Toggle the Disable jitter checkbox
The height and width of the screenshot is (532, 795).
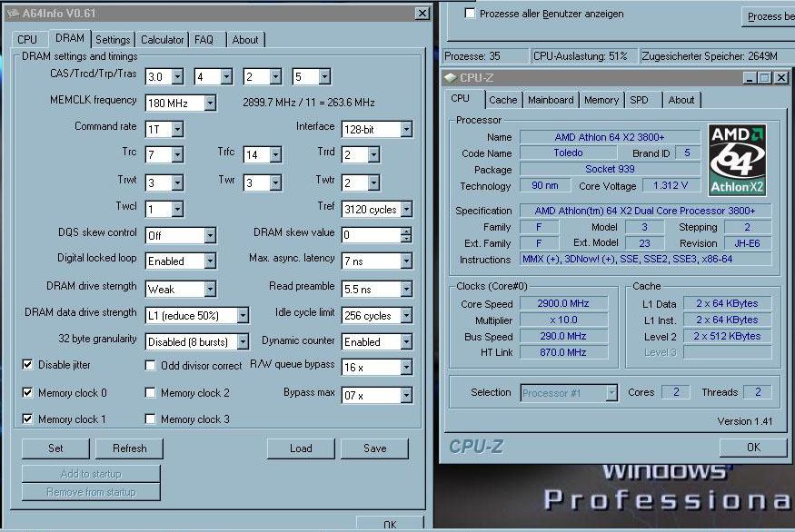tap(27, 364)
